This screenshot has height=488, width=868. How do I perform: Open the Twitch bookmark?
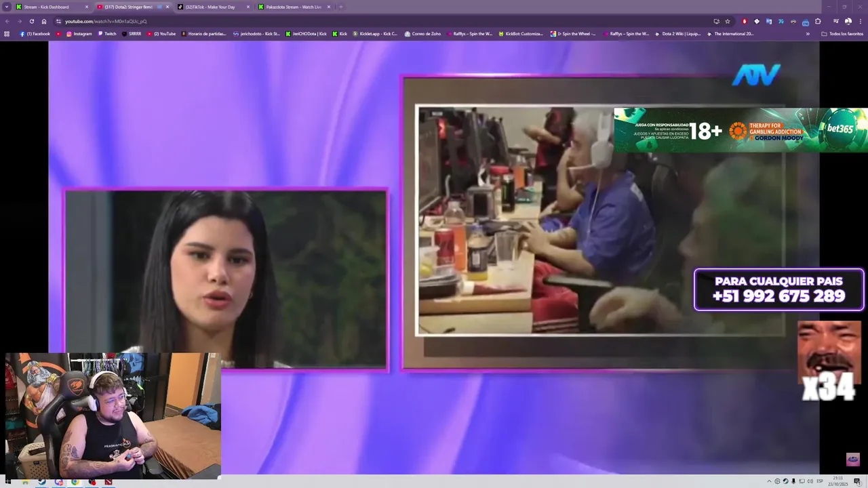coord(106,34)
